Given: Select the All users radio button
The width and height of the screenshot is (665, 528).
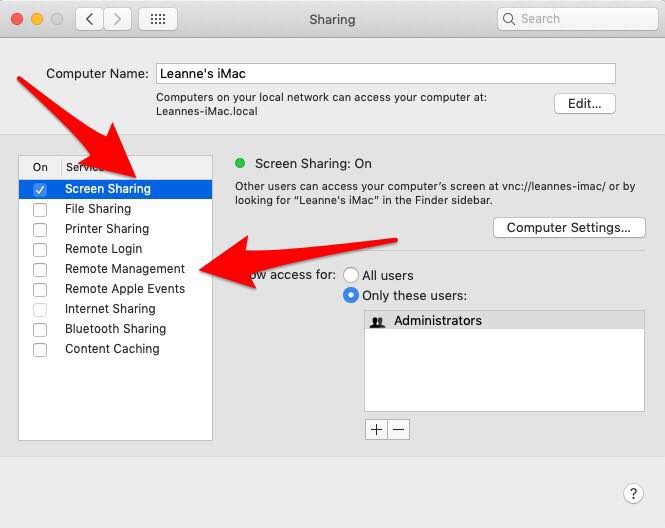Looking at the screenshot, I should click(x=351, y=275).
